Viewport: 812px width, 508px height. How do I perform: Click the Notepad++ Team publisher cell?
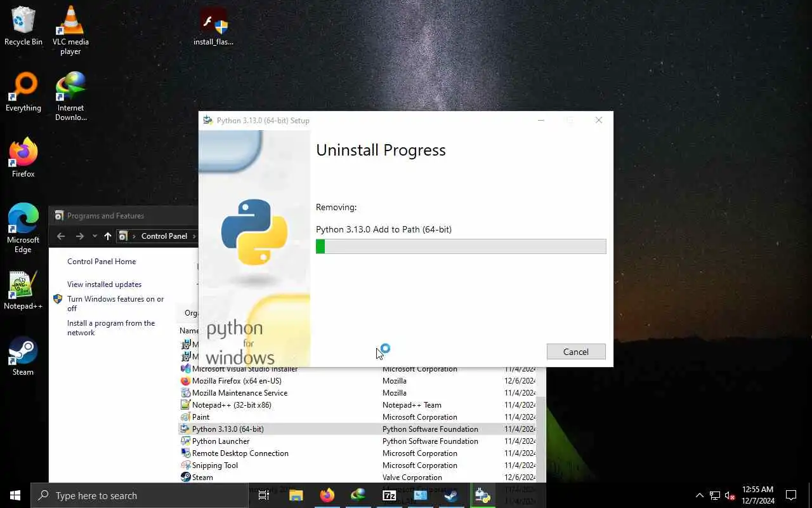(x=412, y=405)
